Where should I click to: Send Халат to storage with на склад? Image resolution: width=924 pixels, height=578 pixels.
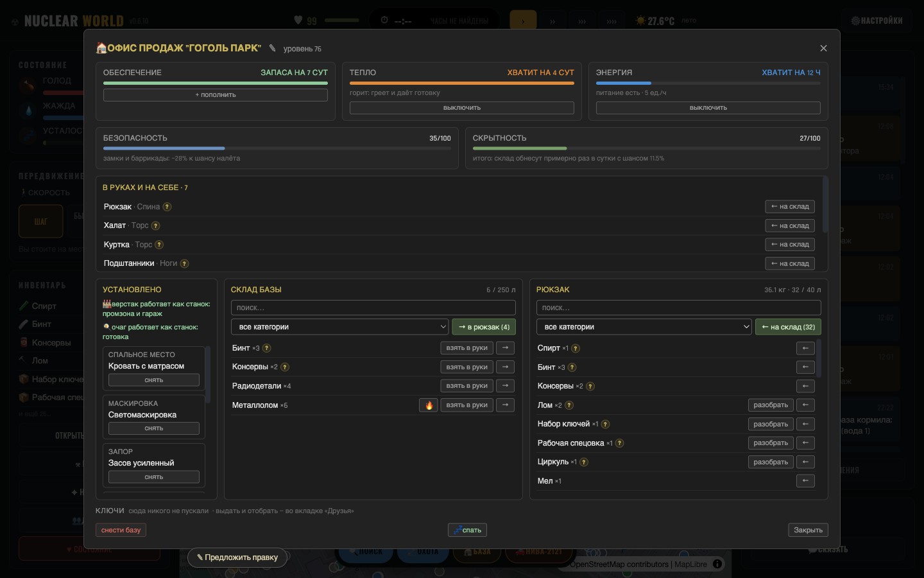pos(790,226)
